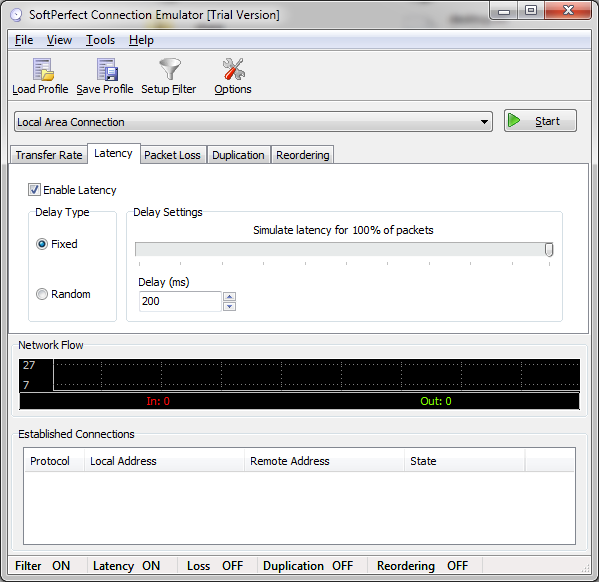
Task: Select the Latency tab
Action: coord(113,153)
